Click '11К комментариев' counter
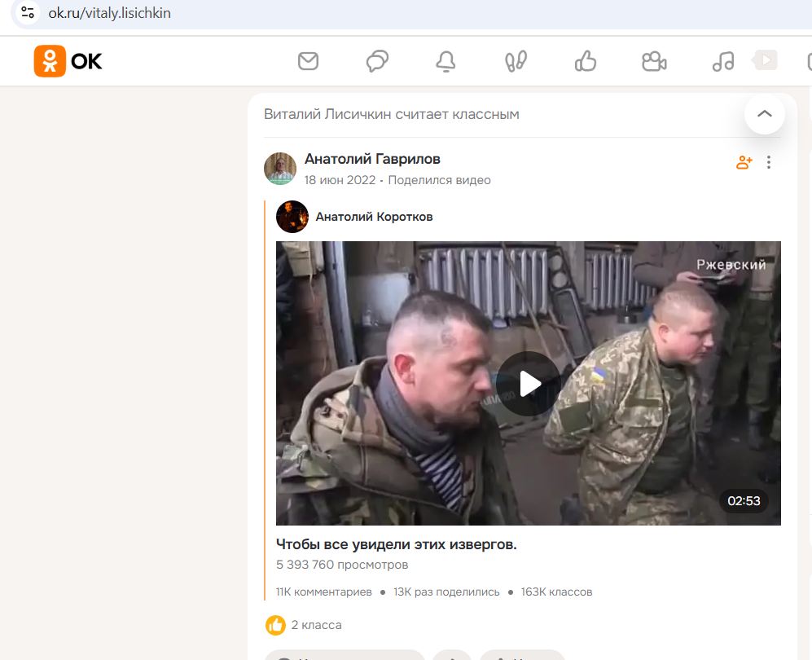The height and width of the screenshot is (660, 812). (x=323, y=592)
